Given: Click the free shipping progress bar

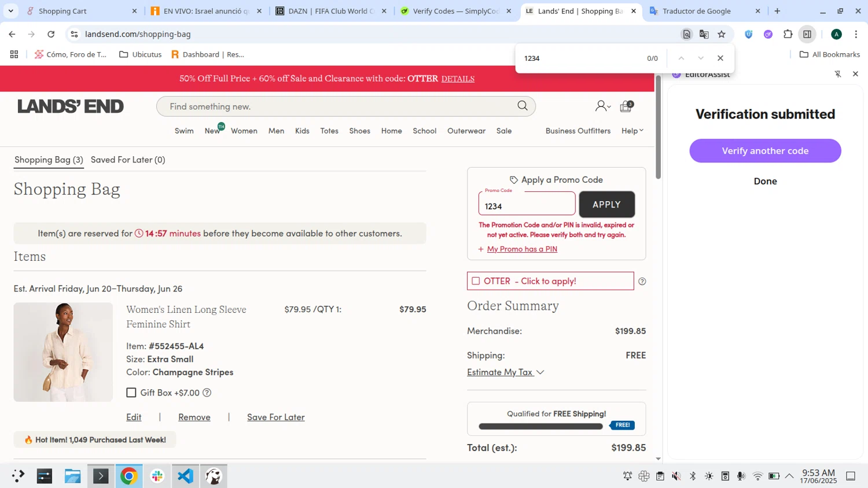Looking at the screenshot, I should tap(540, 426).
